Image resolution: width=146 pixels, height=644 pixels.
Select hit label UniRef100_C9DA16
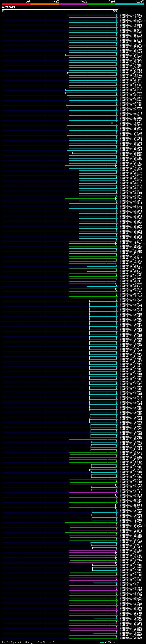click(x=131, y=259)
